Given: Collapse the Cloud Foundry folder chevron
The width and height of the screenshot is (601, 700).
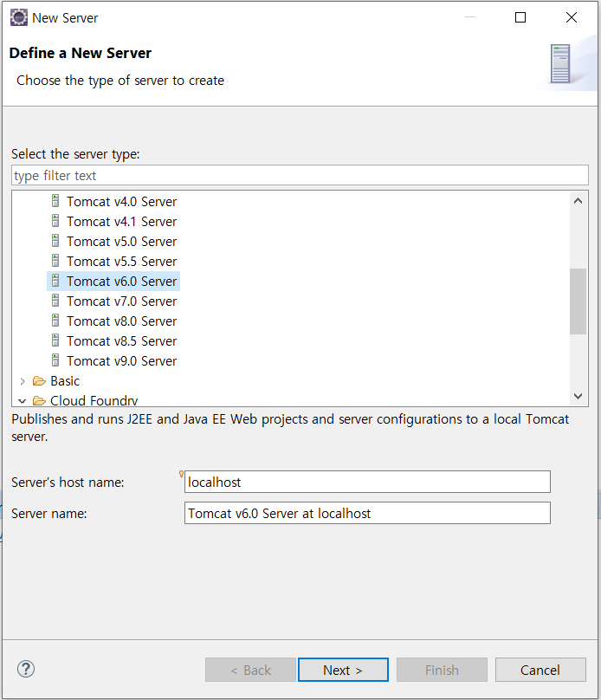Looking at the screenshot, I should pyautogui.click(x=23, y=401).
